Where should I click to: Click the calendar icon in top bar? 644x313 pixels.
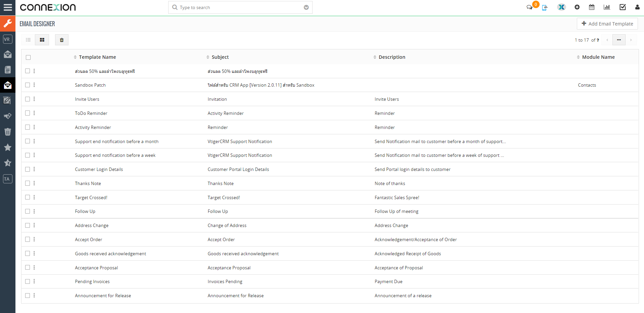[592, 7]
